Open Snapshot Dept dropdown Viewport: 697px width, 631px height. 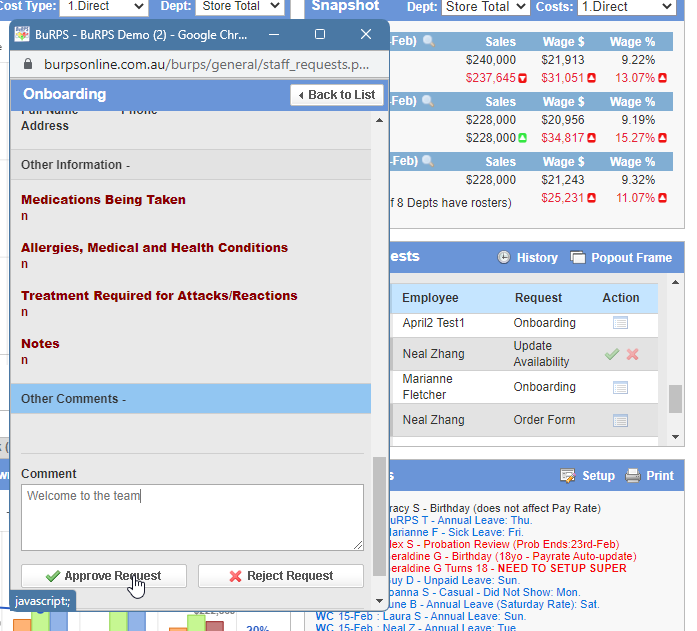[485, 7]
